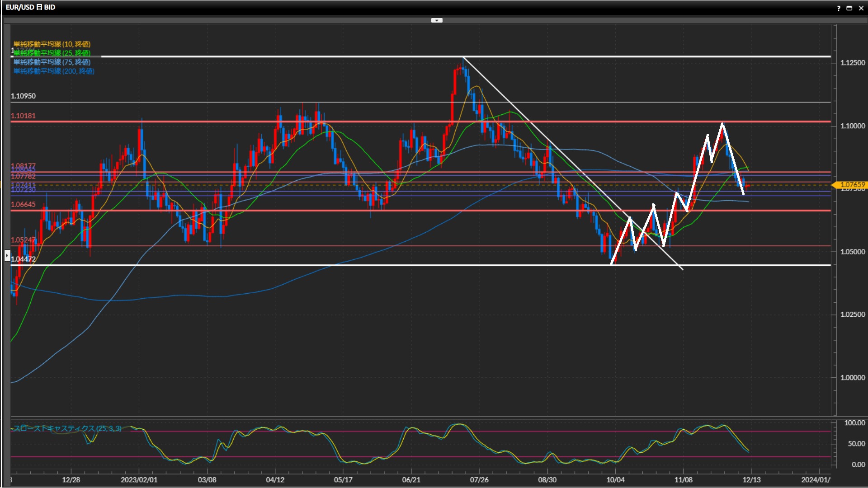Click the 1.10181 red resistance line label
Image resolution: width=868 pixels, height=488 pixels.
pos(23,116)
